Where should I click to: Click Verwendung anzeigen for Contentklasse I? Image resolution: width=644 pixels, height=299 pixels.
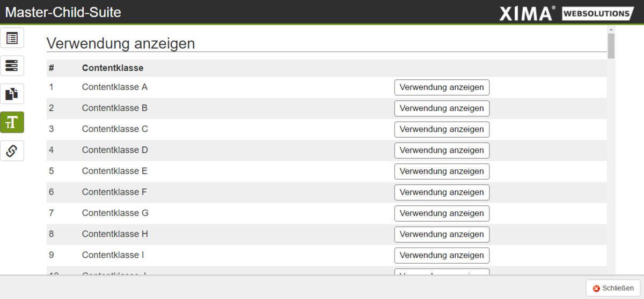tap(442, 255)
